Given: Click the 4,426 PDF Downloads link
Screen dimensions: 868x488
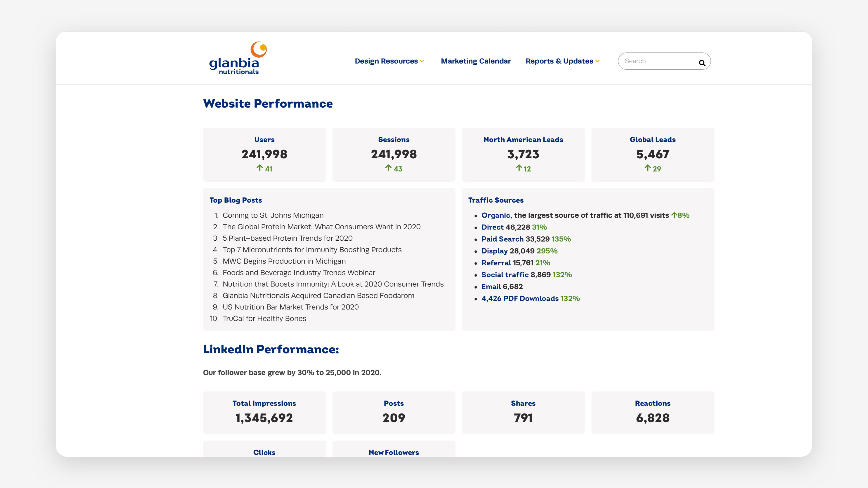Looking at the screenshot, I should coord(520,298).
